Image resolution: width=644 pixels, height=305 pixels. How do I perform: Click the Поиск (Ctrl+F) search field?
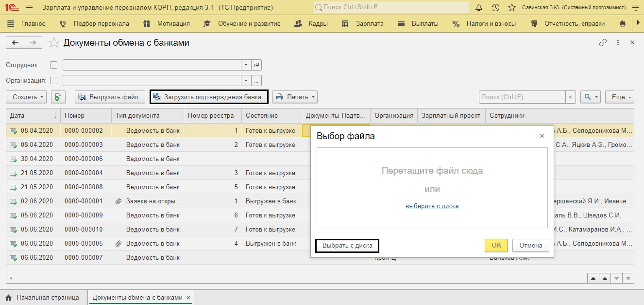pyautogui.click(x=522, y=97)
